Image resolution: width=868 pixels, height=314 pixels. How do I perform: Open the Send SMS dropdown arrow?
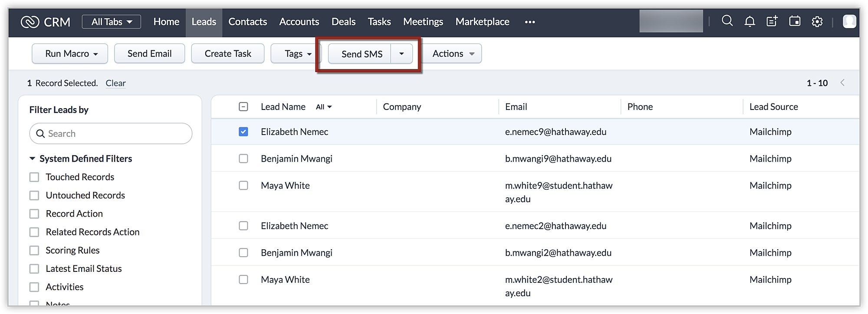tap(401, 54)
